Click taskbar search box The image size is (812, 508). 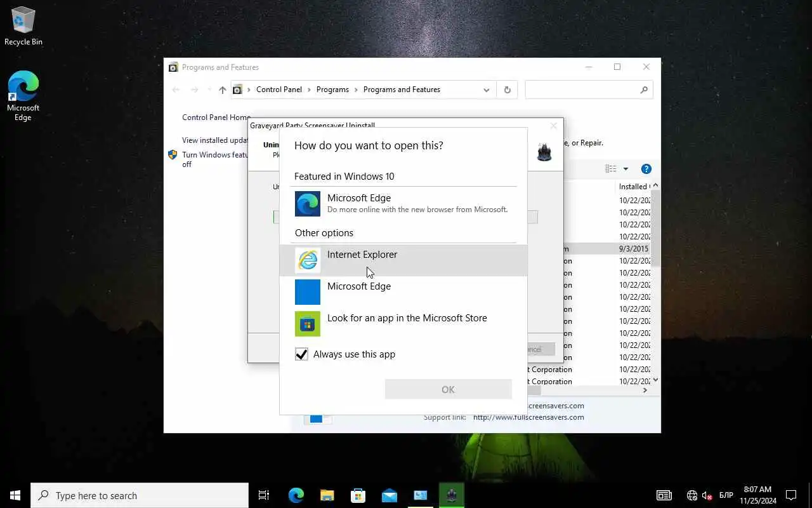[140, 495]
